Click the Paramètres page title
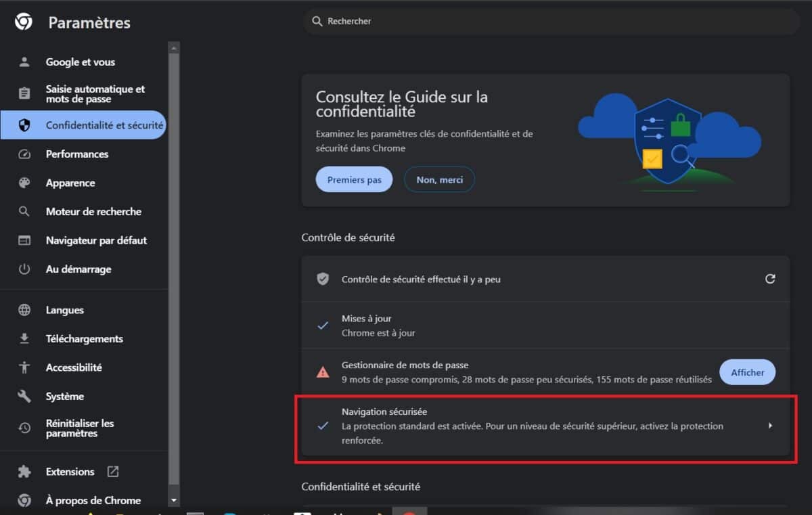Screen dimensions: 812x515 (89, 23)
